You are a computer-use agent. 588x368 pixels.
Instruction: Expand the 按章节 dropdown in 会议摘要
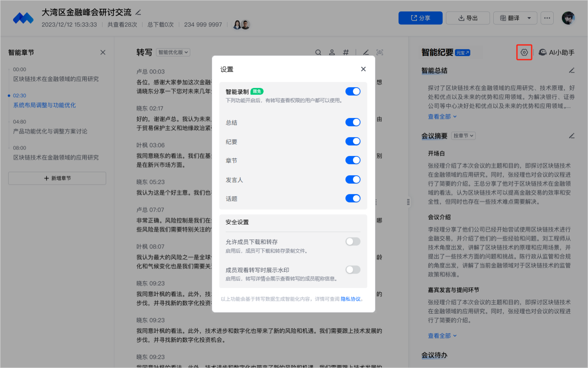click(463, 136)
